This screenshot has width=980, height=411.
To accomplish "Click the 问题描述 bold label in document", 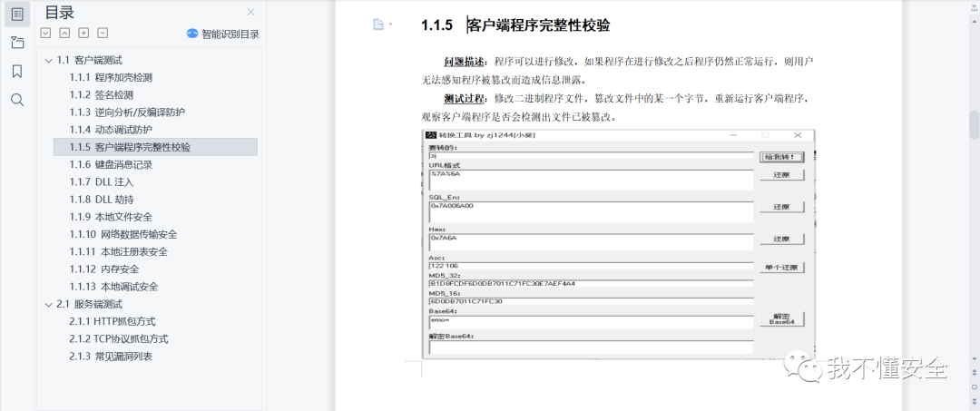I will tap(464, 62).
